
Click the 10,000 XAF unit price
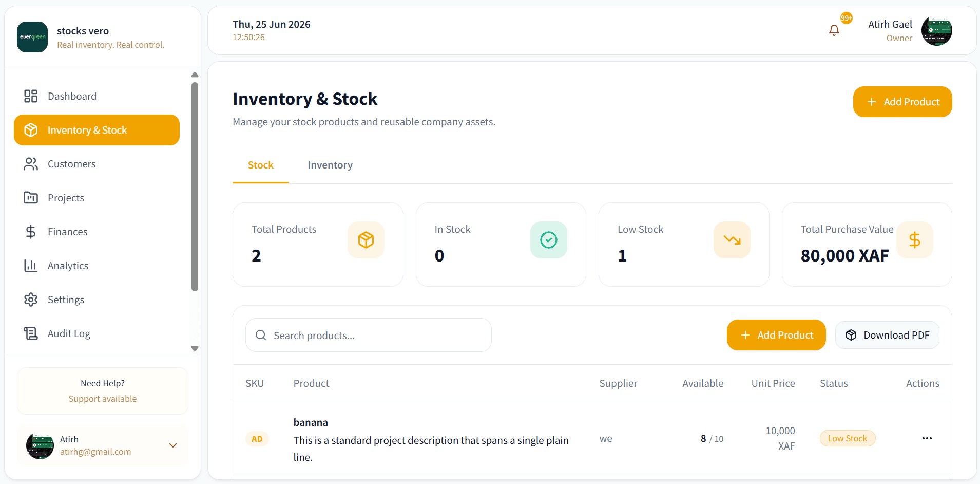[x=780, y=438]
